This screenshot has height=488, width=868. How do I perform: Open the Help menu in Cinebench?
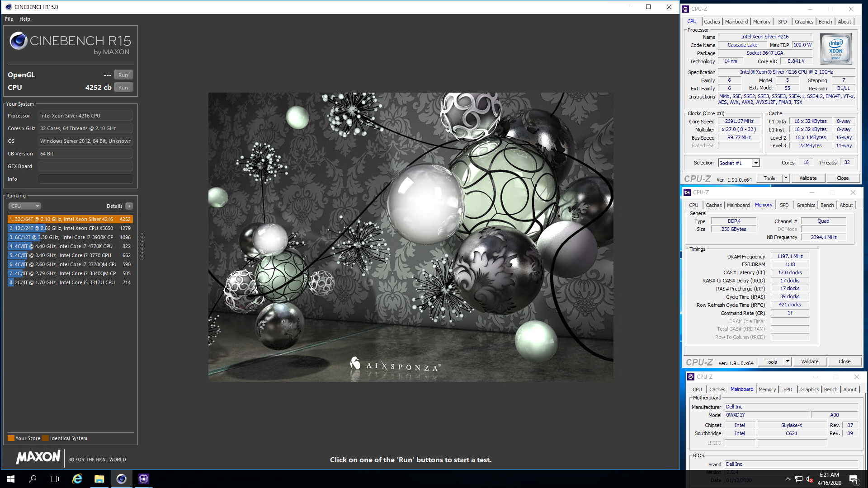pos(25,19)
